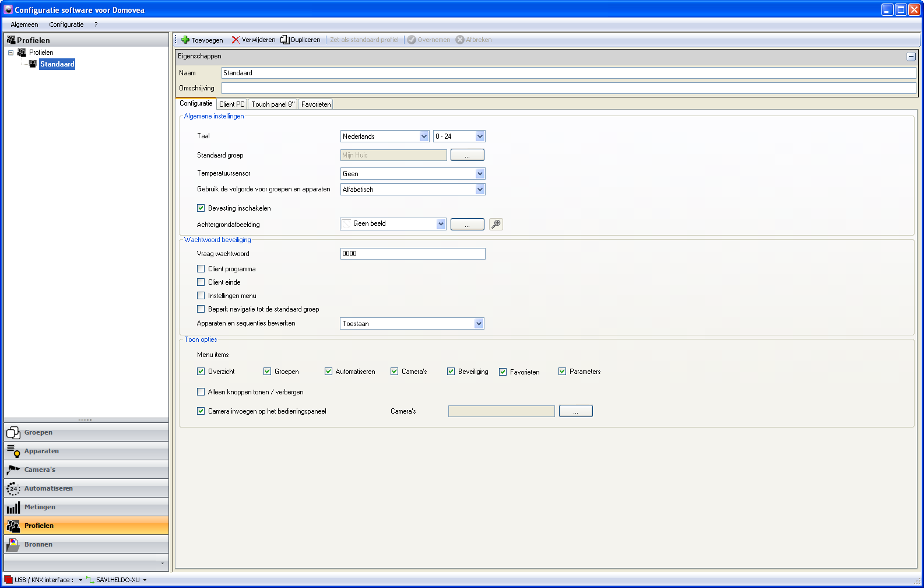
Task: Open the Profielen sidebar section
Action: click(x=86, y=526)
